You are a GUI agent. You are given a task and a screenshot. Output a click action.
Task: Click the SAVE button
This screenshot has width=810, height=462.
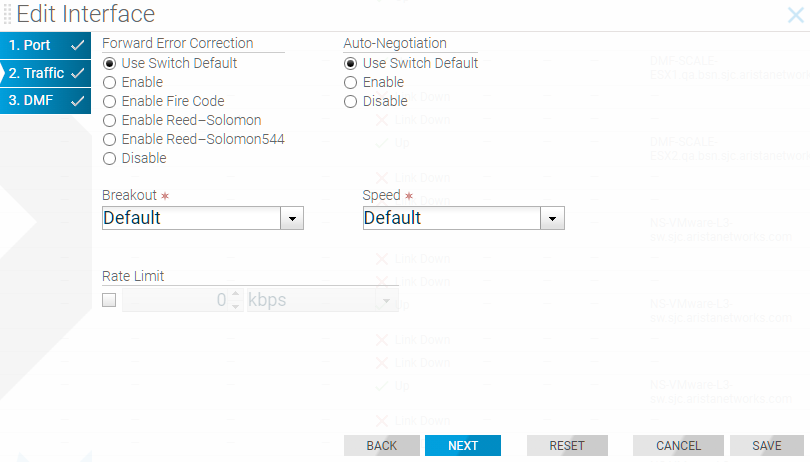[767, 445]
